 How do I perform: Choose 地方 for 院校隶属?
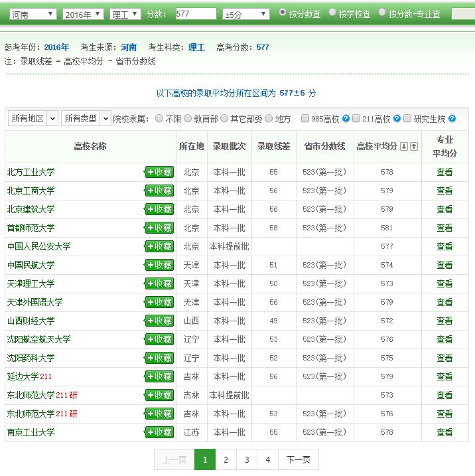click(x=269, y=118)
